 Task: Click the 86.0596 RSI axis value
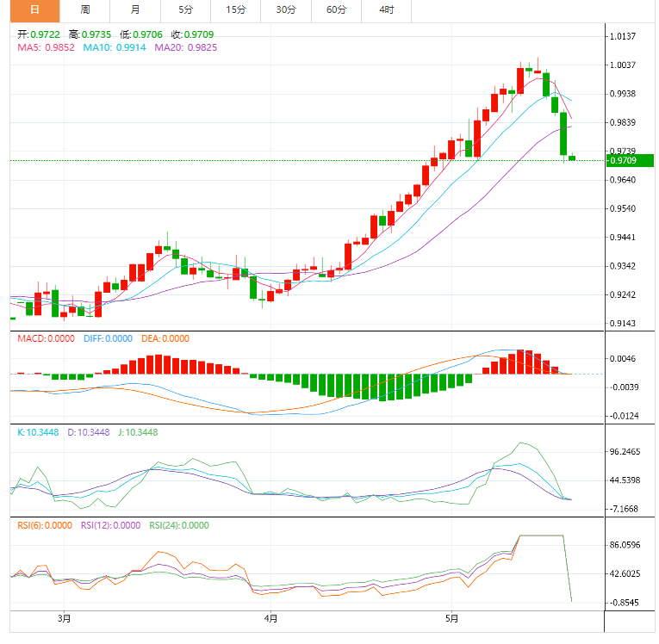[x=625, y=545]
